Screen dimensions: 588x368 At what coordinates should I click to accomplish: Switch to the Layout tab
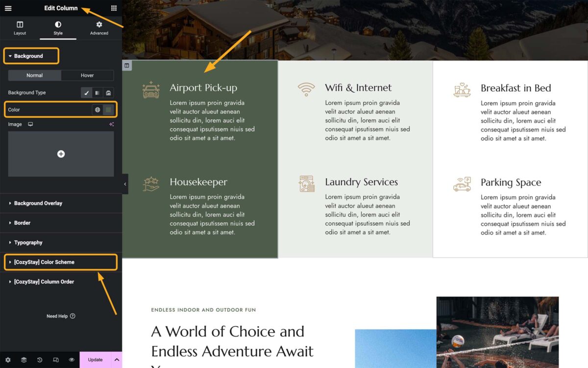20,28
